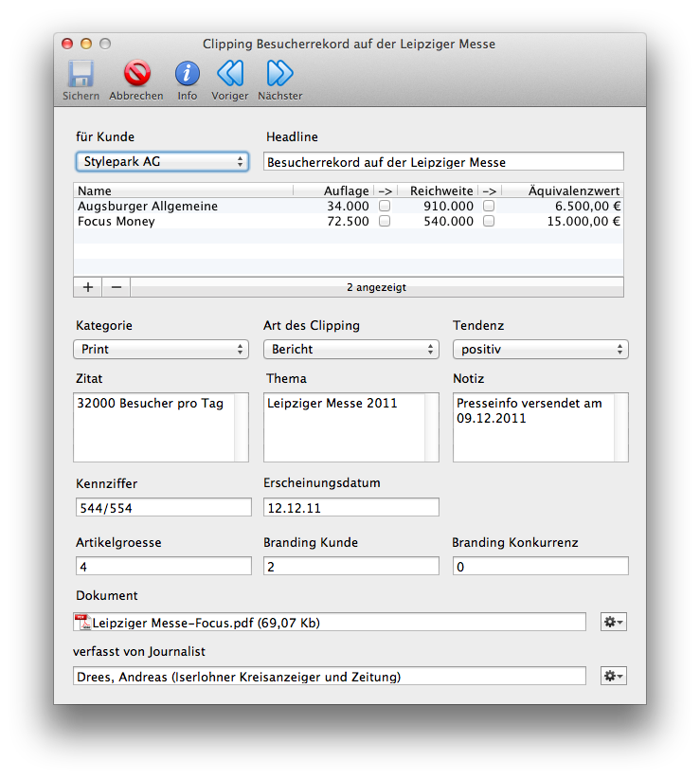Open the Tendenz dropdown showing positiv

click(x=541, y=350)
